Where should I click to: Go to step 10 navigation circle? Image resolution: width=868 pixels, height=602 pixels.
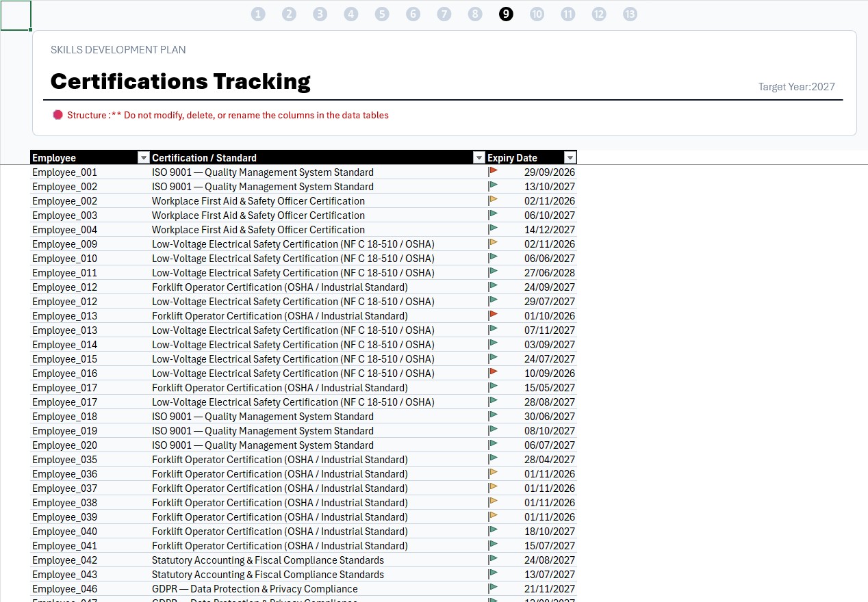point(537,14)
